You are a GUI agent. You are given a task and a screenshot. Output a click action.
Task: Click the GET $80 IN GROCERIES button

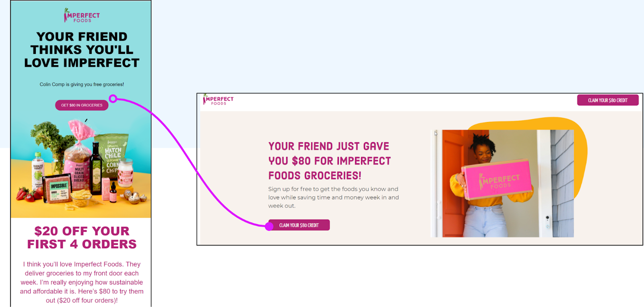(x=82, y=105)
